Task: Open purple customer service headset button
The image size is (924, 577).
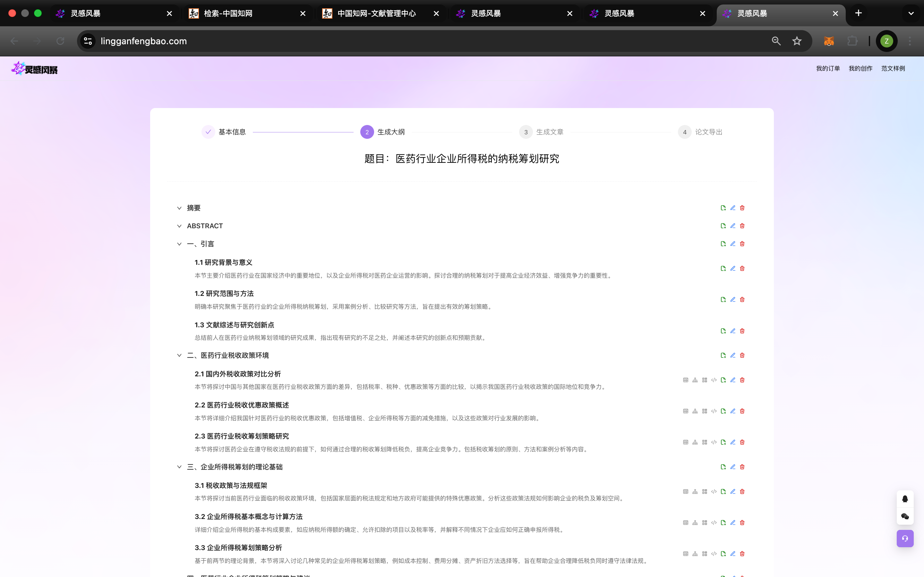Action: [905, 539]
